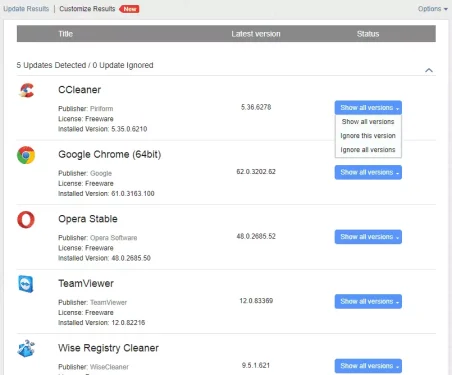Click the Latest version column header
Image resolution: width=452 pixels, height=375 pixels.
tap(256, 34)
